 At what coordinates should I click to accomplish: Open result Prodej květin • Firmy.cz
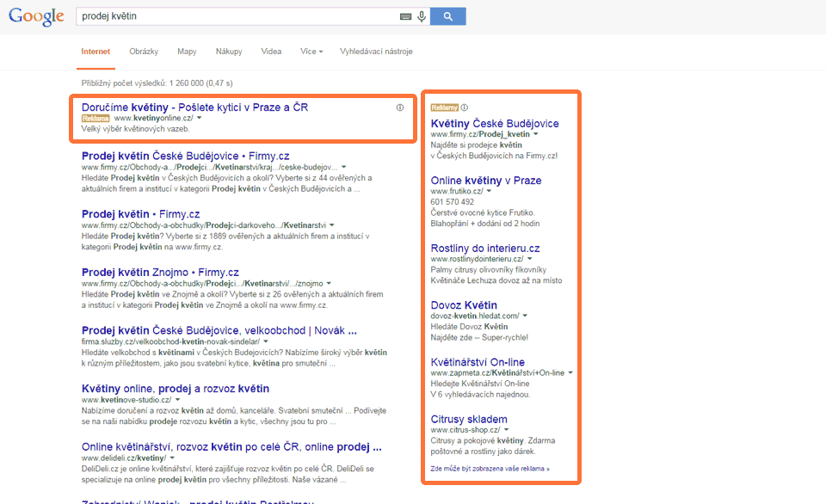[140, 214]
